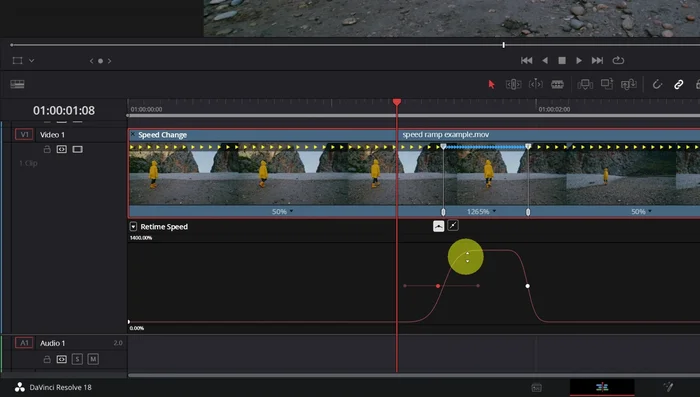This screenshot has width=700, height=397.
Task: Click the viewer transform overlay icon
Action: click(17, 60)
